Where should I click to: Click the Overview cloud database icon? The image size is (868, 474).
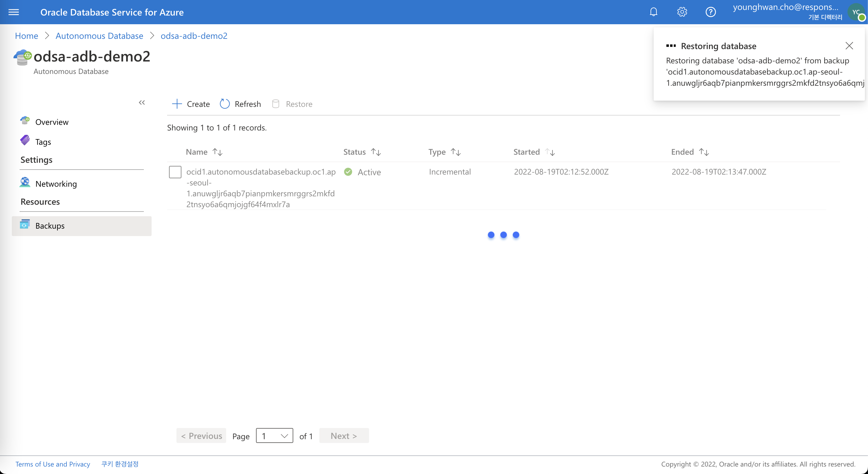[x=25, y=121]
